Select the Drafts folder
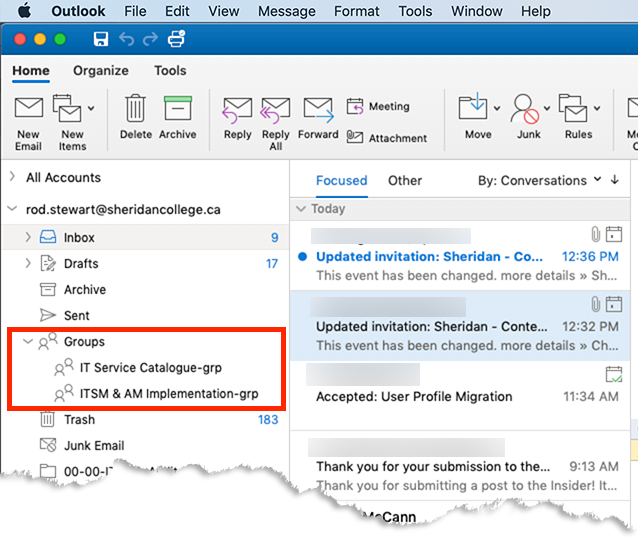Screen dimensions: 638x554 click(145, 264)
